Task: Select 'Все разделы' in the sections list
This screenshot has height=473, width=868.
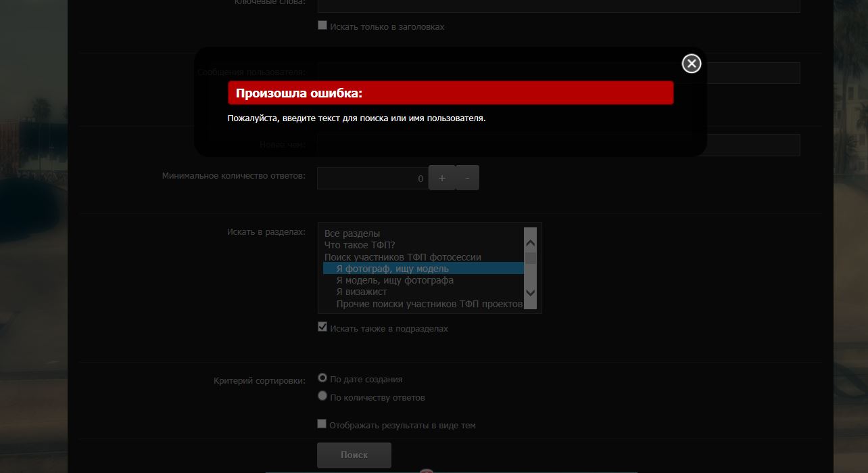Action: click(352, 233)
